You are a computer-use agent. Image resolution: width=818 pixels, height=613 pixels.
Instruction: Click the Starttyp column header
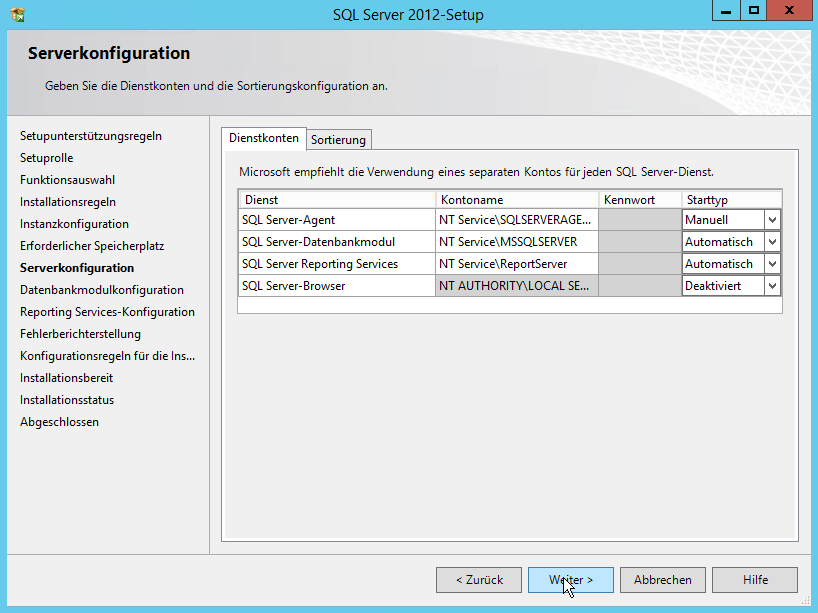731,200
